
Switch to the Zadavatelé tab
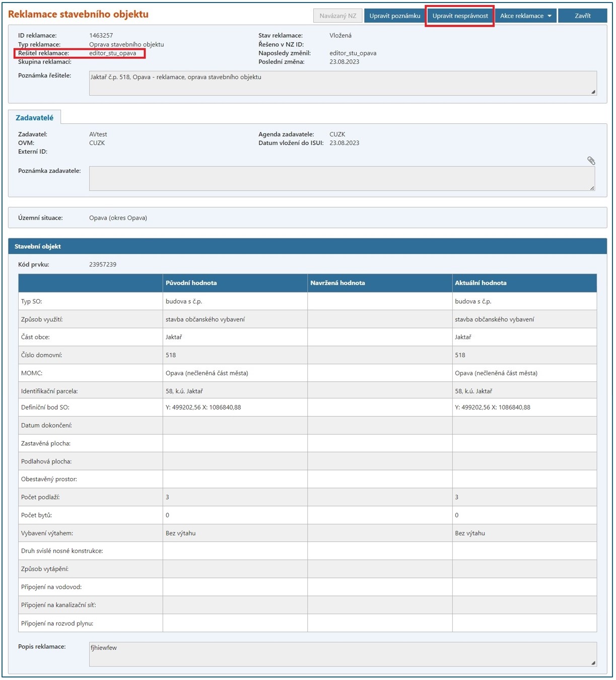coord(34,118)
